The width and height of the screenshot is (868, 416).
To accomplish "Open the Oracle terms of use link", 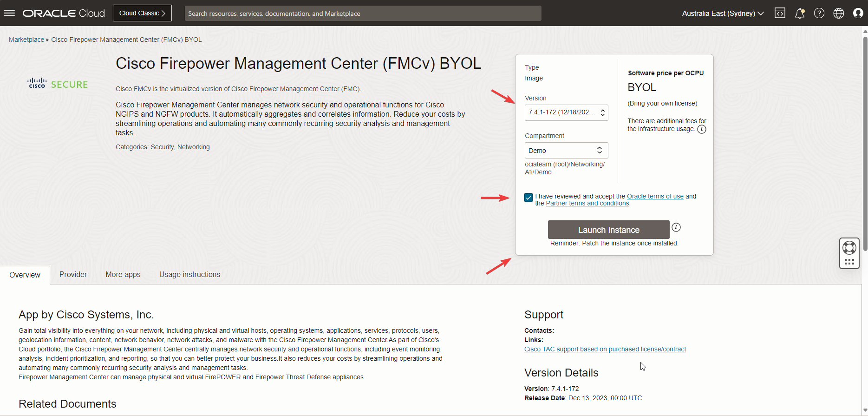I will [655, 196].
